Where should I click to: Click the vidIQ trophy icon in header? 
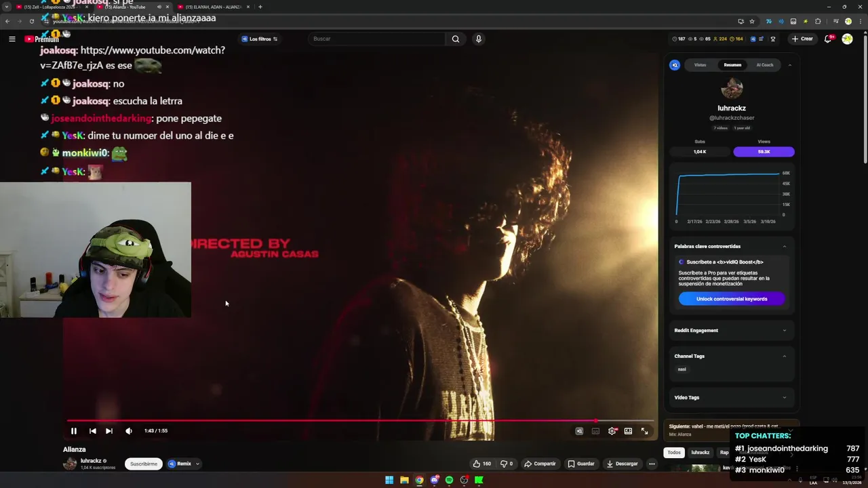click(x=773, y=39)
